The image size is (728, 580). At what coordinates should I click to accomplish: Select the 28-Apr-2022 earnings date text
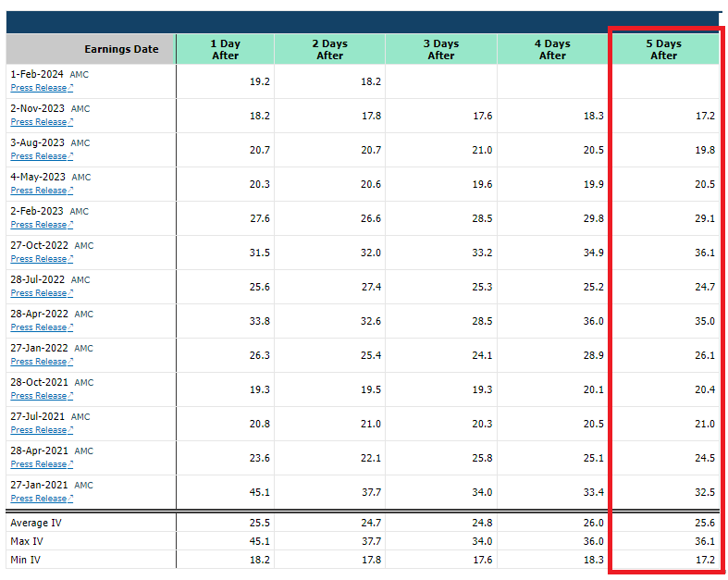(x=39, y=314)
